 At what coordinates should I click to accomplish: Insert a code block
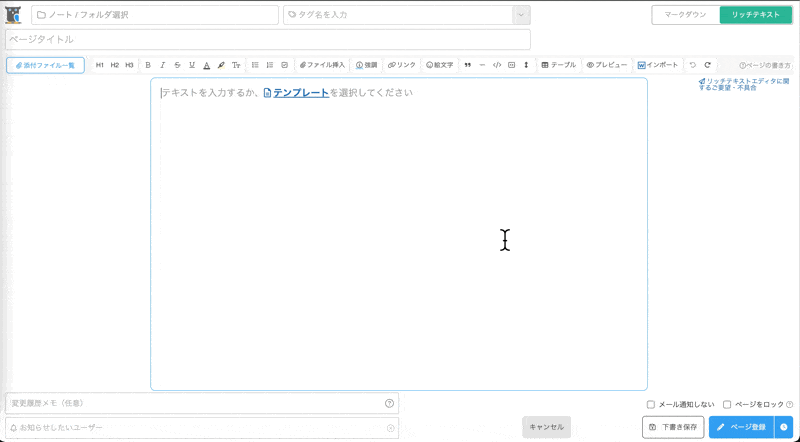(512, 65)
